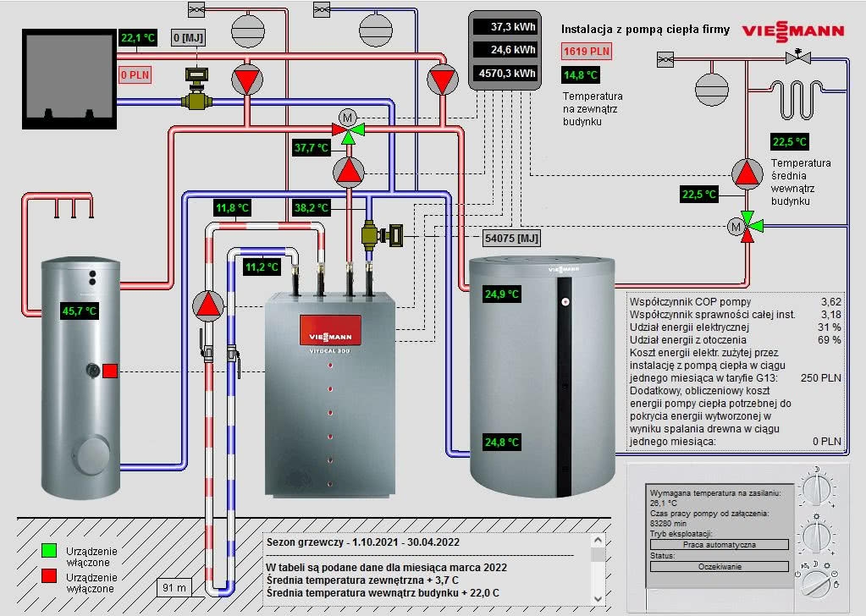Click the 91 m probe depth label
The height and width of the screenshot is (616, 866).
174,588
